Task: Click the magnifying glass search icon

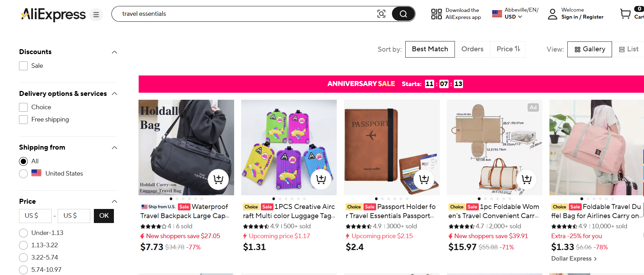Action: click(x=403, y=14)
